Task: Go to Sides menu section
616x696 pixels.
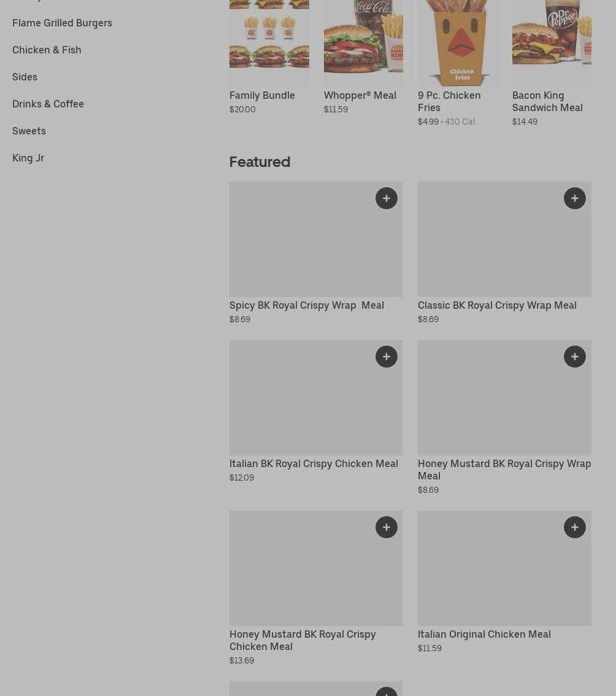Action: tap(25, 77)
